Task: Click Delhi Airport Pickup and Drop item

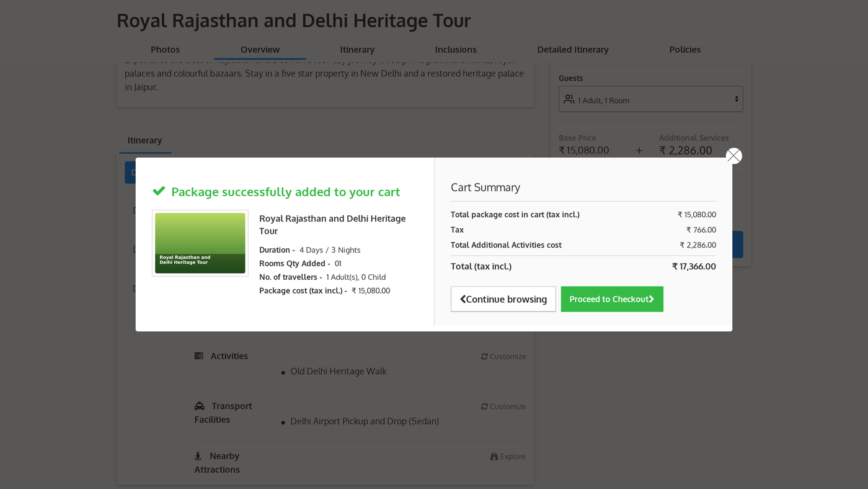Action: pos(365,421)
